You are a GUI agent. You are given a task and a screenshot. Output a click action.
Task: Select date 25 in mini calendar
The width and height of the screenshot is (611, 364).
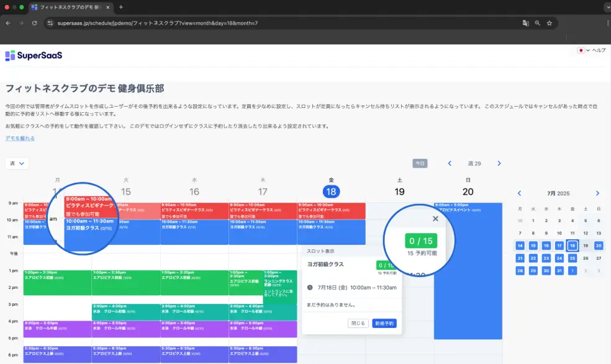tap(573, 258)
